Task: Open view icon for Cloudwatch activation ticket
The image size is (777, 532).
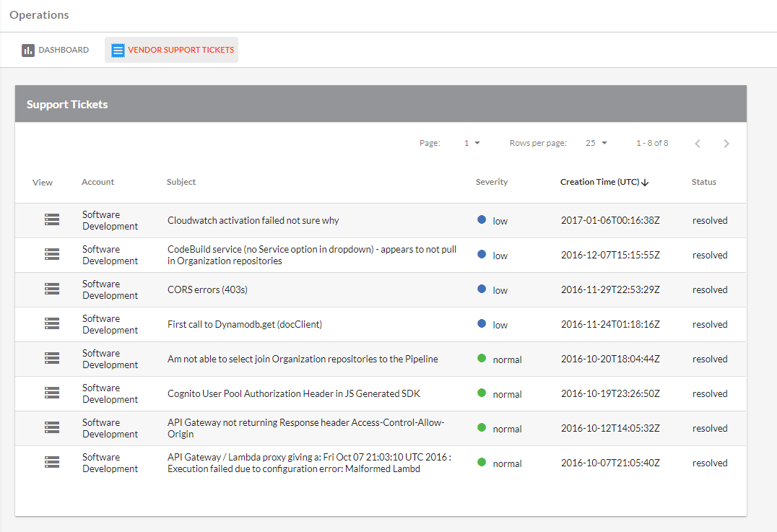Action: point(52,219)
